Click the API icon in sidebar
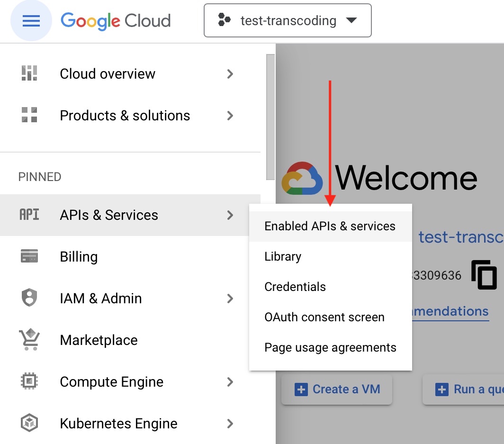This screenshot has height=444, width=504. (x=29, y=215)
